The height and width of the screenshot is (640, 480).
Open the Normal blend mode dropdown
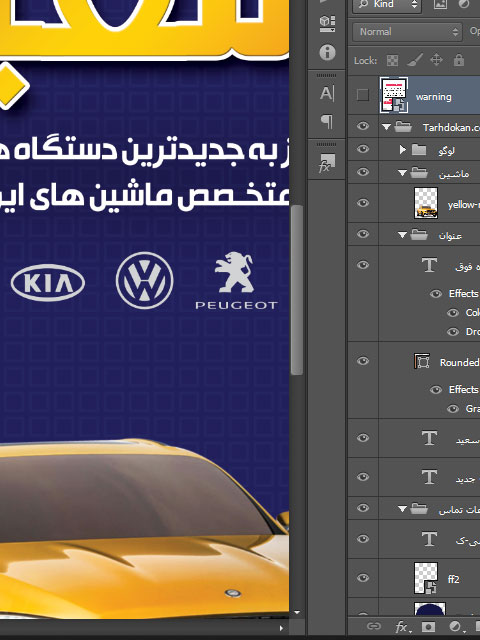407,32
